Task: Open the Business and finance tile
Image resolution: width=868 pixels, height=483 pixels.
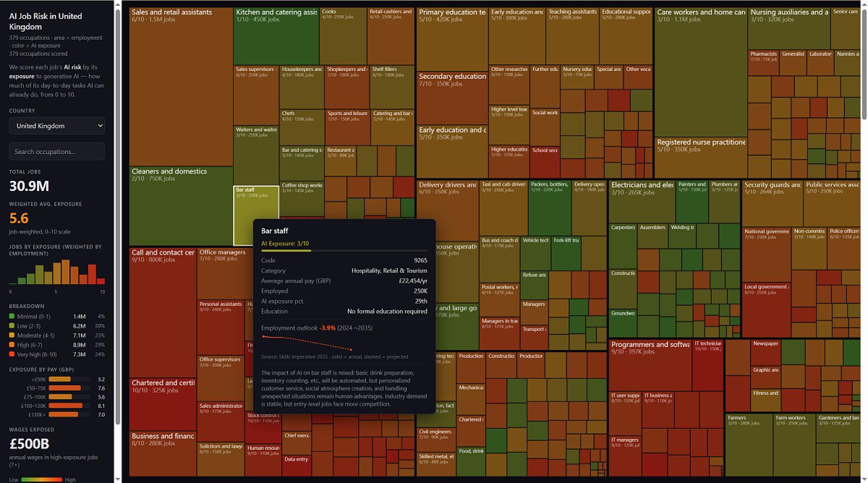Action: (163, 453)
